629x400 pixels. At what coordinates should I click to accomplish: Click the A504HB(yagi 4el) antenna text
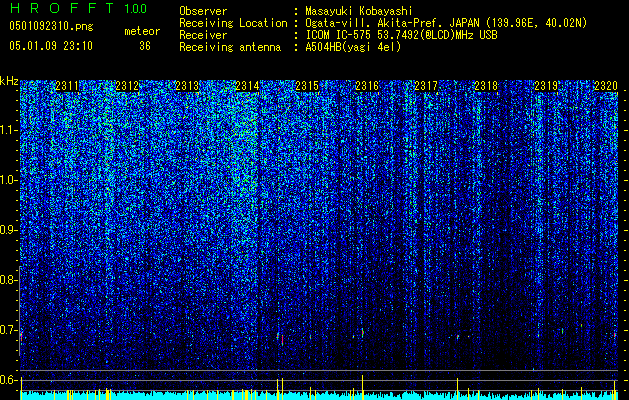pyautogui.click(x=353, y=47)
